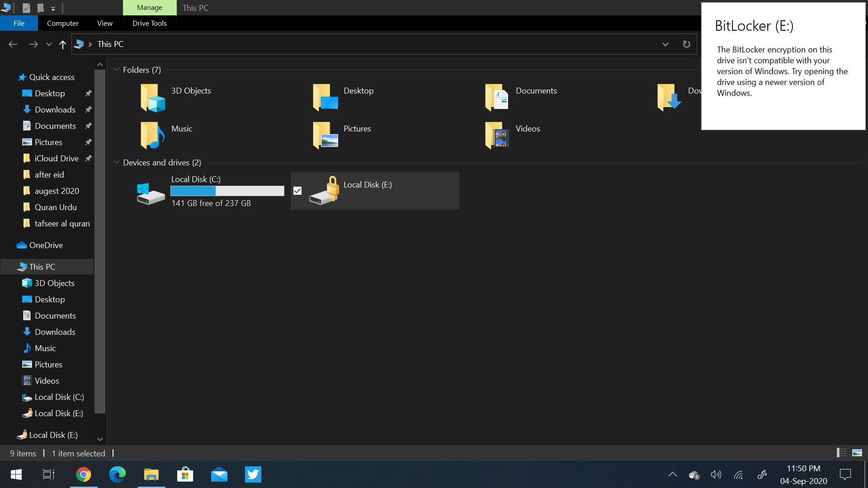The width and height of the screenshot is (868, 488).
Task: Show hidden system tray icons
Action: coord(673,474)
